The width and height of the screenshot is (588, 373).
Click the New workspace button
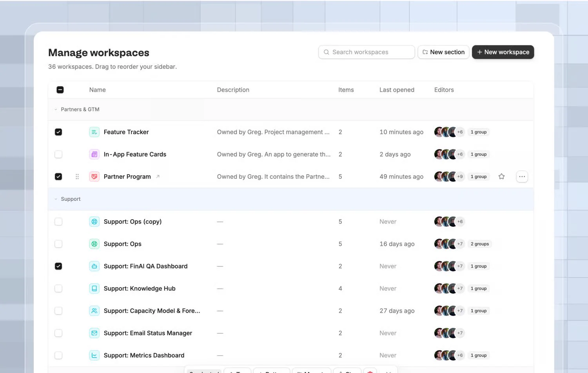503,52
